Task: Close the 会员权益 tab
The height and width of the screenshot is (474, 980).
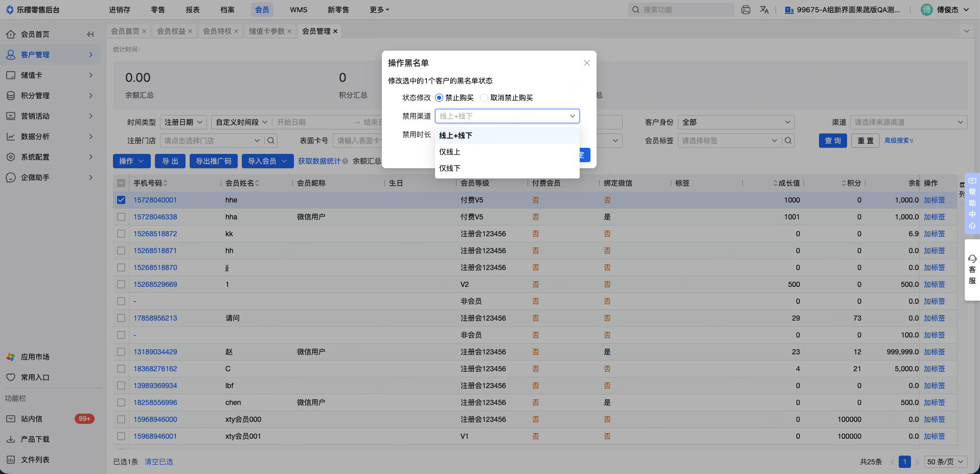Action: point(190,31)
